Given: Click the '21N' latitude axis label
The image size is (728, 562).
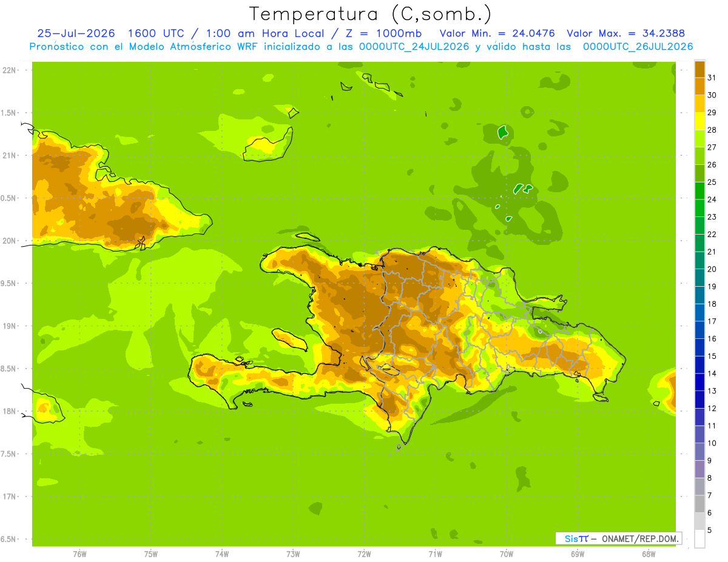Looking at the screenshot, I should coord(9,156).
